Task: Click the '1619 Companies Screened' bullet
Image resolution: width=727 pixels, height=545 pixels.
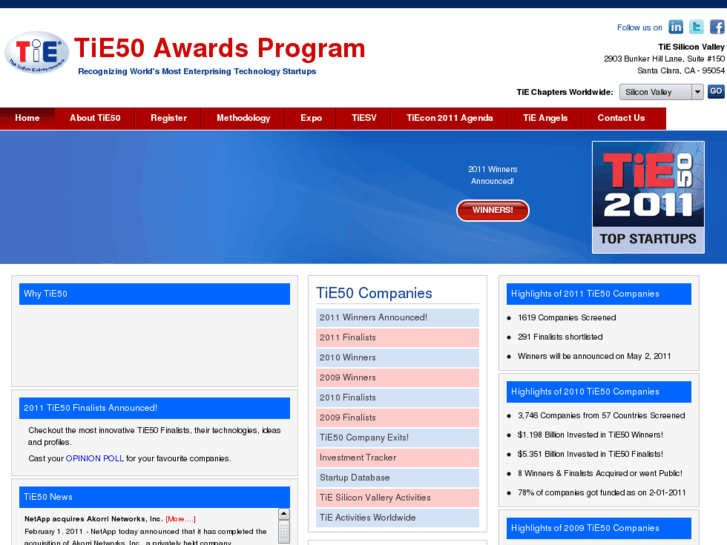Action: coord(567,318)
